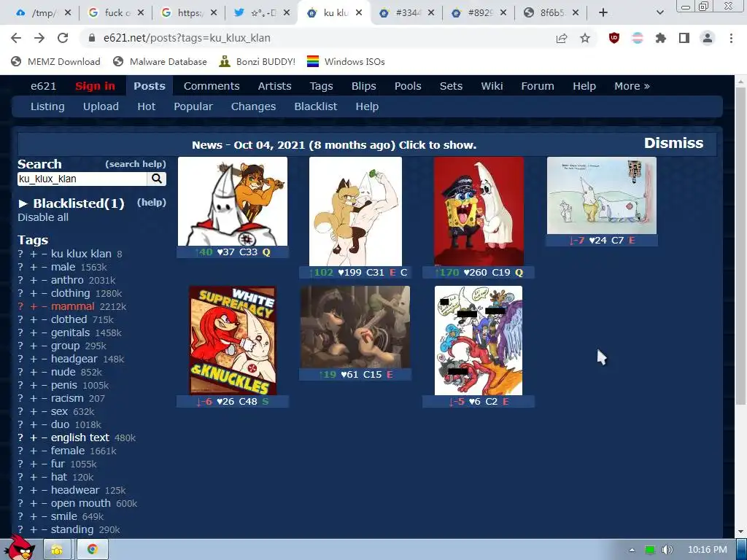Open the Pools page
The width and height of the screenshot is (747, 560).
(x=408, y=86)
